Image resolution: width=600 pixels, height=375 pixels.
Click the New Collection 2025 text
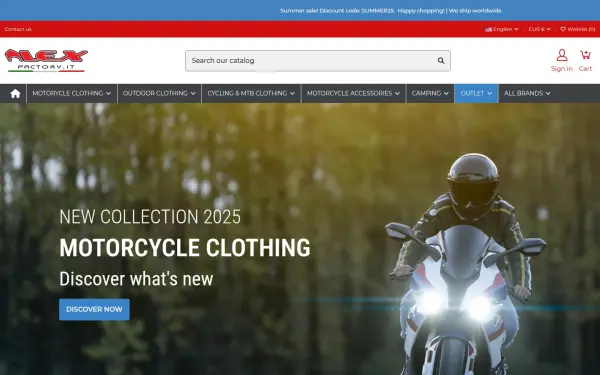(150, 217)
